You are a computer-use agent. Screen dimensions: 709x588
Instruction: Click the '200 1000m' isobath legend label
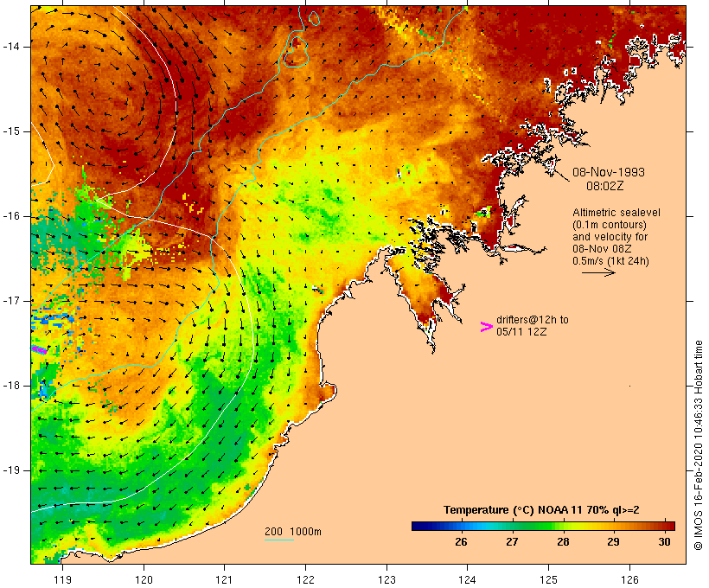[293, 532]
